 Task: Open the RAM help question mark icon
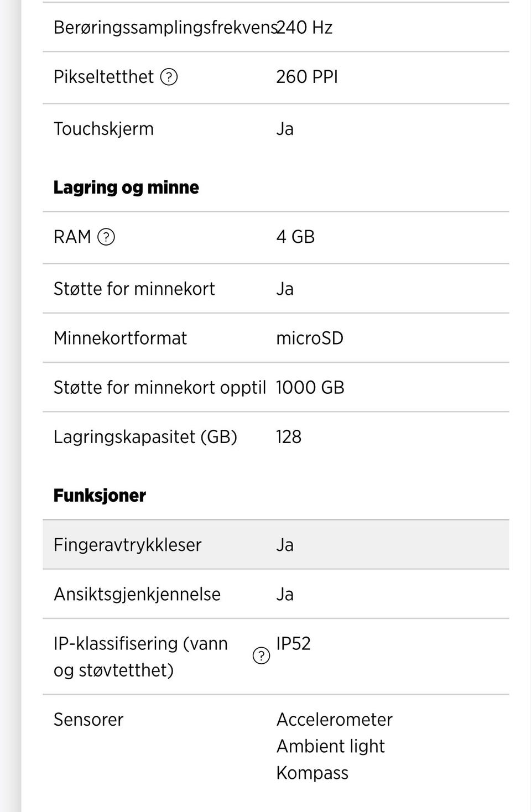tap(106, 237)
